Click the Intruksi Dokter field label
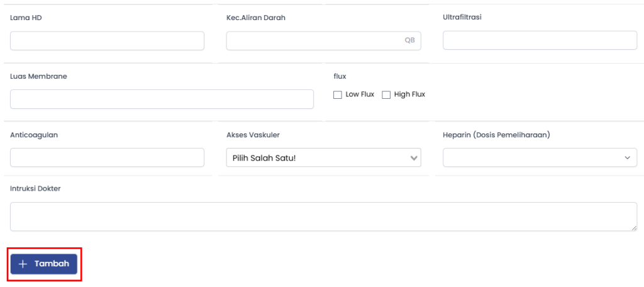The height and width of the screenshot is (287, 644). (x=35, y=188)
